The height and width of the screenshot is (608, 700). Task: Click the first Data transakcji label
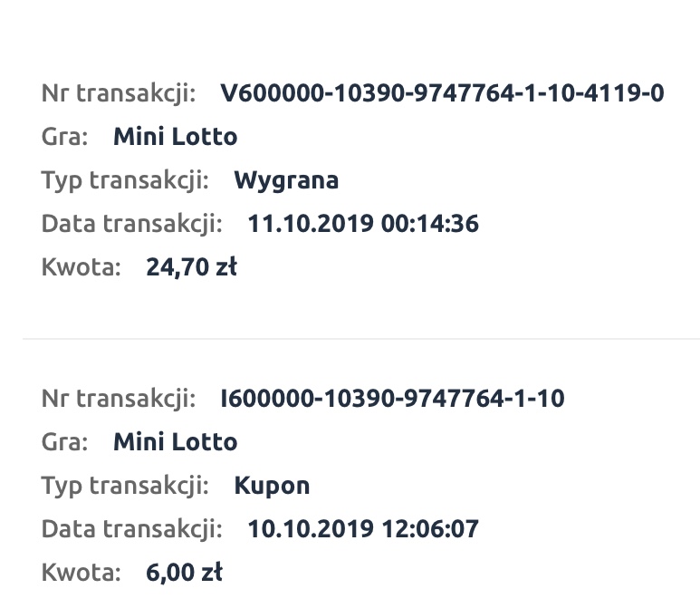click(x=131, y=224)
